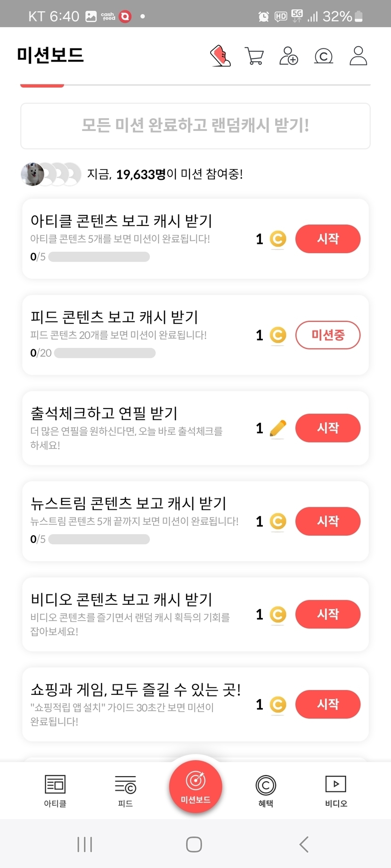Tap 미션중 button on 피드 콘텐츠 mission
Screen dimensions: 391x868
(328, 335)
